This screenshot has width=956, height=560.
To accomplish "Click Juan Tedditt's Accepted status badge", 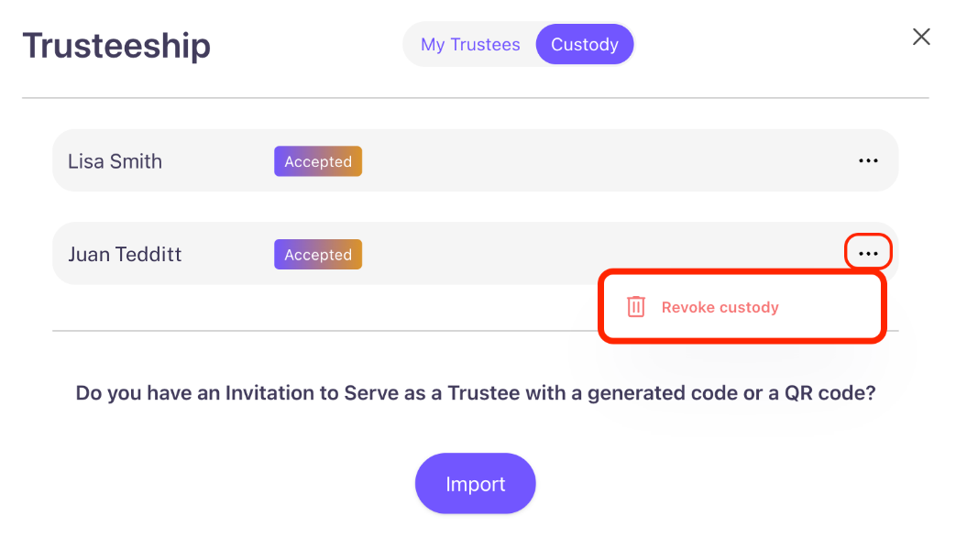I will point(318,254).
